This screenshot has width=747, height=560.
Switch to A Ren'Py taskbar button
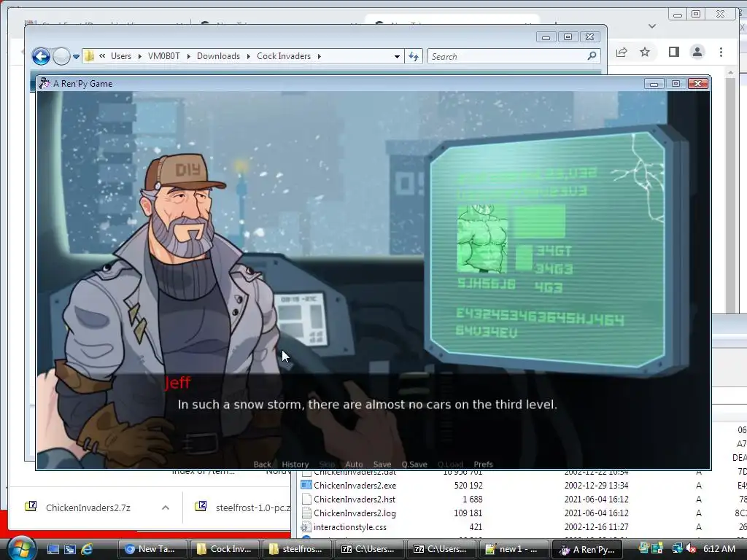(x=587, y=549)
